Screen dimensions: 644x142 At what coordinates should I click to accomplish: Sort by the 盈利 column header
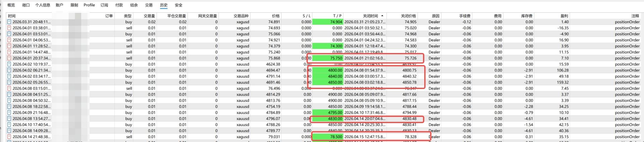click(564, 16)
